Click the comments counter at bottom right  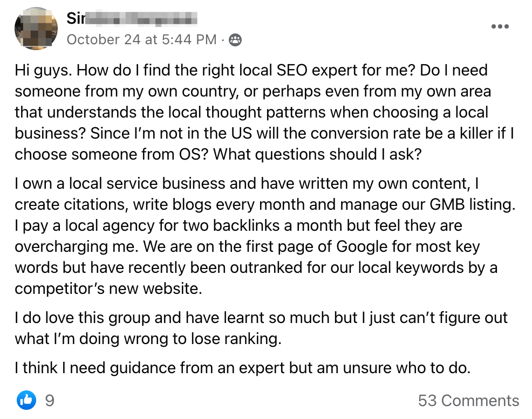point(468,400)
